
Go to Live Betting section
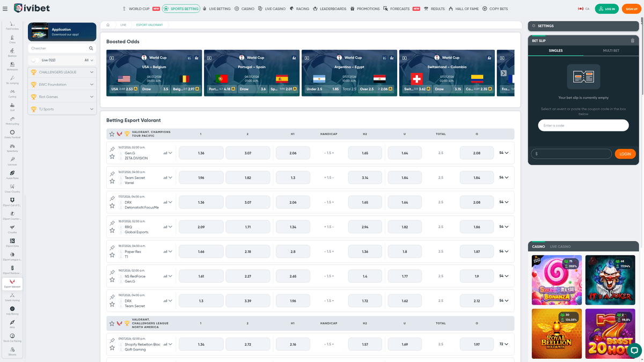[x=217, y=9]
